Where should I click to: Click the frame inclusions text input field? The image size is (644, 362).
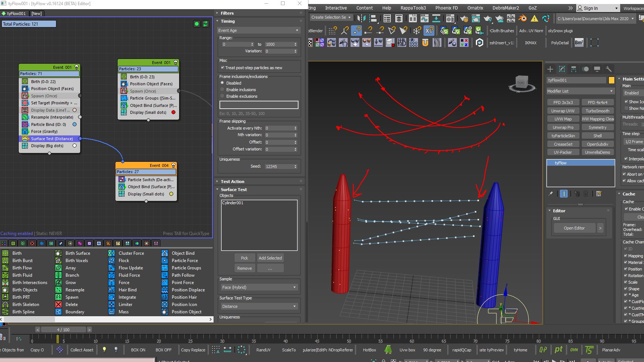click(x=259, y=105)
